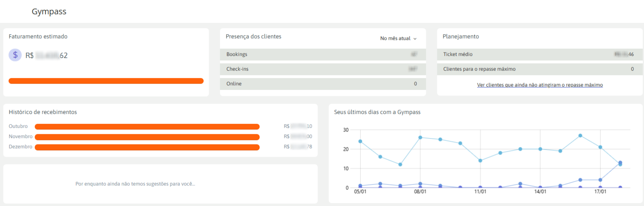Click the 05/01 light-blue chart point
Image resolution: width=644 pixels, height=206 pixels.
(360, 141)
